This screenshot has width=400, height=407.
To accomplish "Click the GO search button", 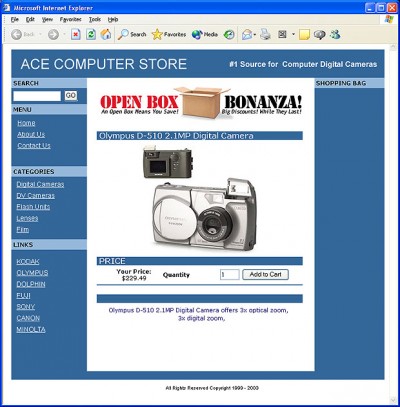I will click(71, 96).
